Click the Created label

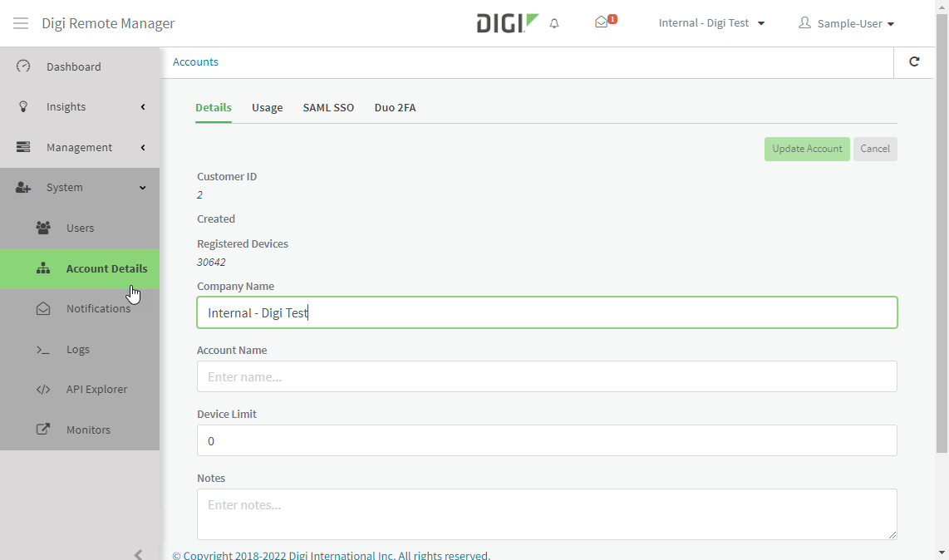(x=216, y=219)
